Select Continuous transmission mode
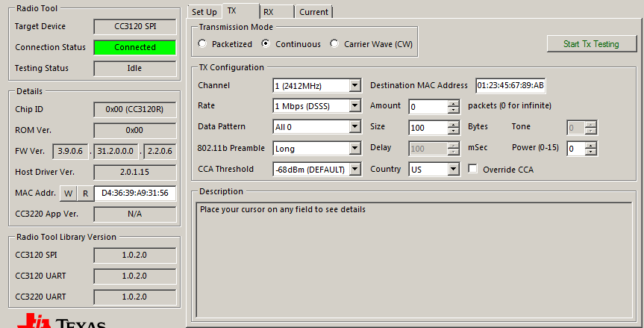644x328 pixels. click(x=291, y=44)
